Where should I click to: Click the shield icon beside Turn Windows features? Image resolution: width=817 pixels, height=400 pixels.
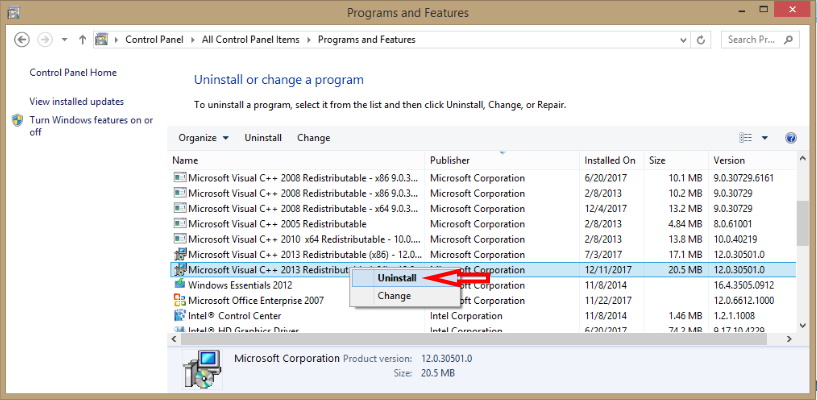(18, 121)
